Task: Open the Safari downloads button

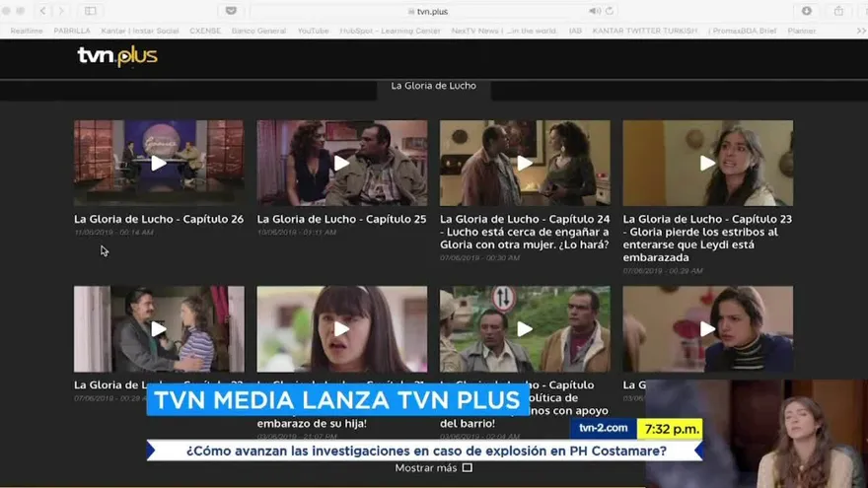Action: tap(807, 11)
